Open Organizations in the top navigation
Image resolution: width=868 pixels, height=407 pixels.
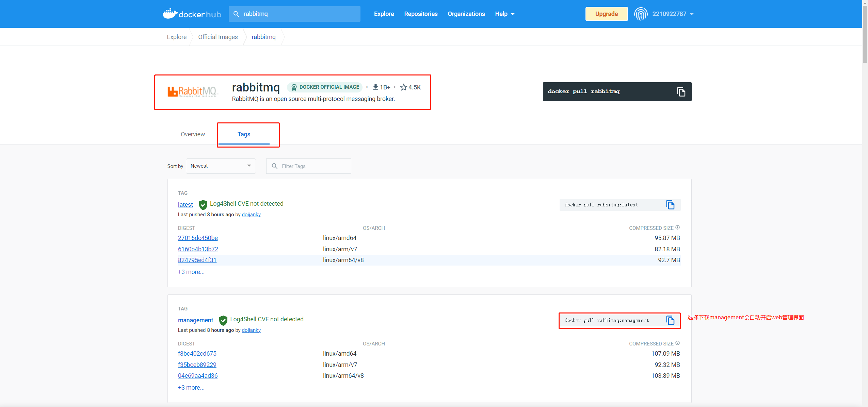point(466,14)
